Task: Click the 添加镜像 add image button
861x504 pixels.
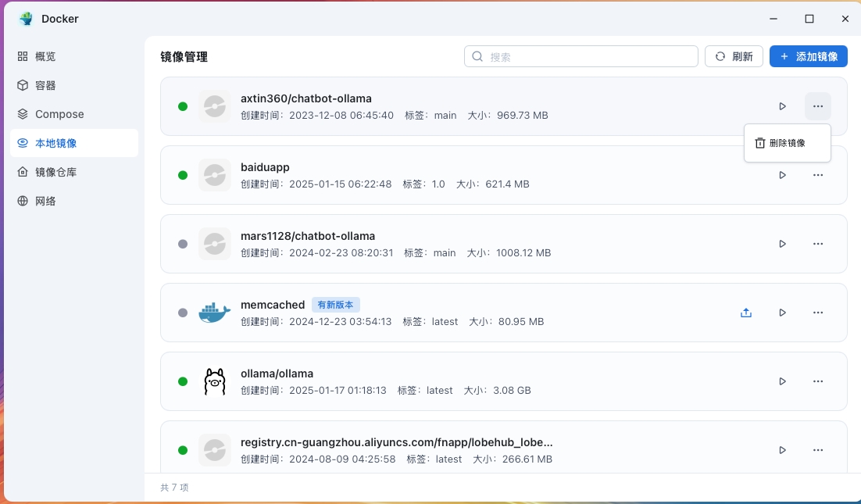Action: tap(809, 56)
